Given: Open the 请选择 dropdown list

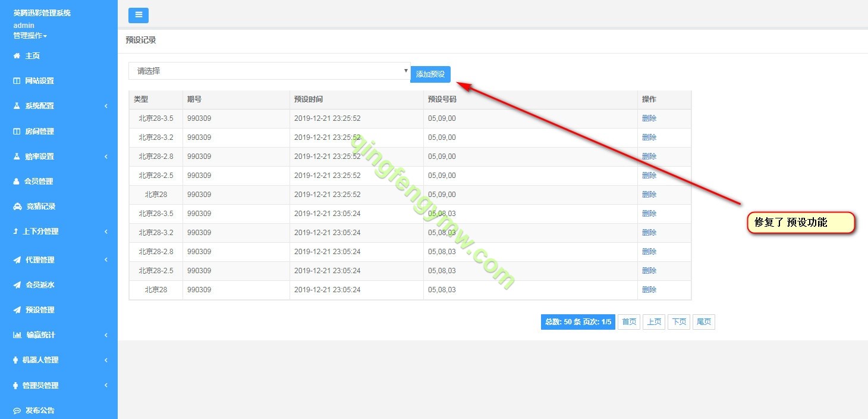Looking at the screenshot, I should [x=269, y=71].
